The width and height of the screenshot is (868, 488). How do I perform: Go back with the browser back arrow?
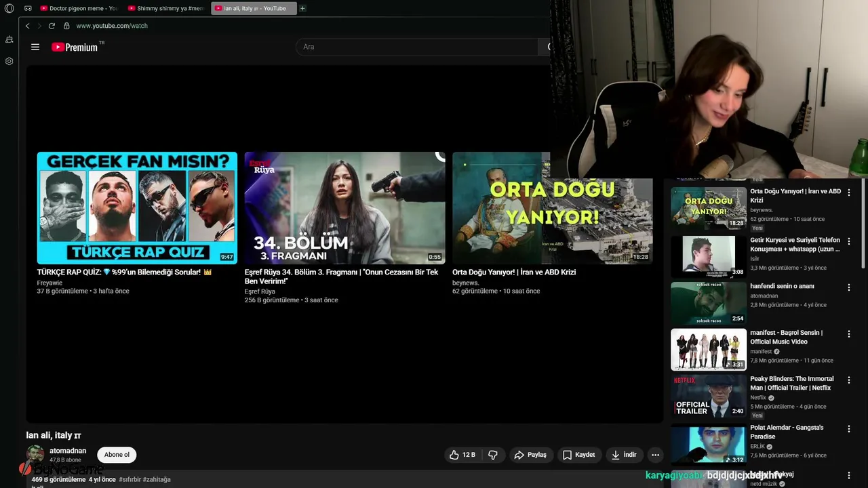pyautogui.click(x=27, y=26)
